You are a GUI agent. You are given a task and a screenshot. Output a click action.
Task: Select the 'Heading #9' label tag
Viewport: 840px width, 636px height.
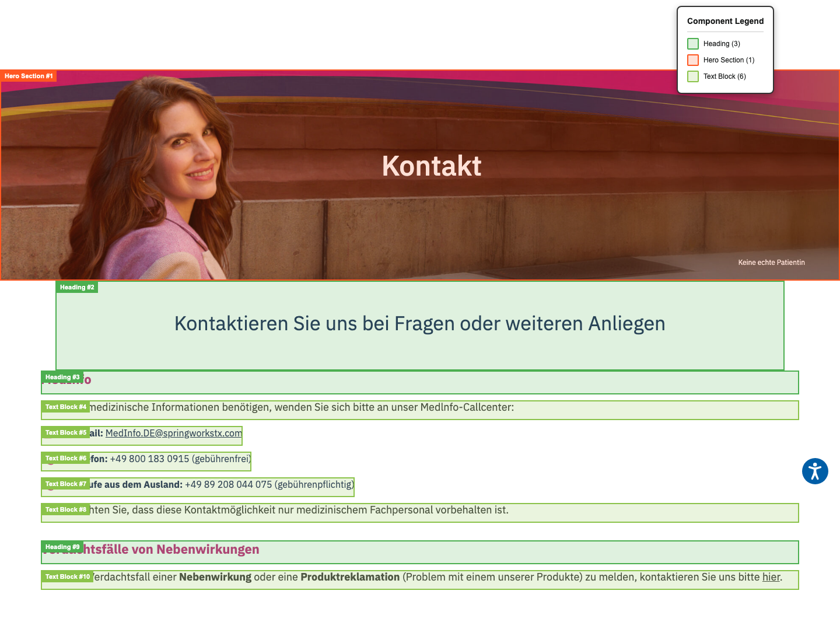(x=62, y=547)
